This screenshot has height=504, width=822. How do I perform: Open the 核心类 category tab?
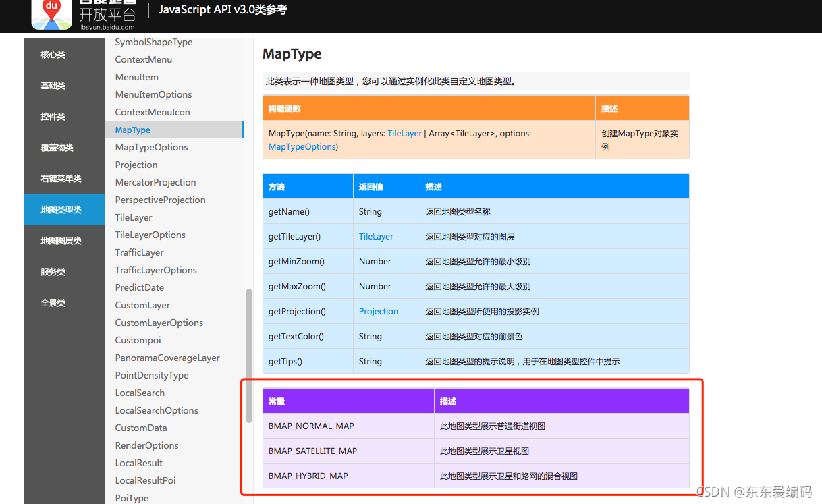pyautogui.click(x=65, y=55)
